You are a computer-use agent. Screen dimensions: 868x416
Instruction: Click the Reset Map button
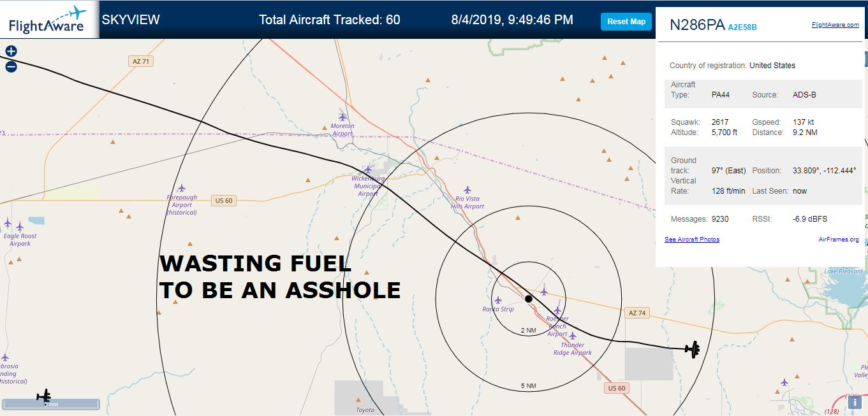coord(626,22)
